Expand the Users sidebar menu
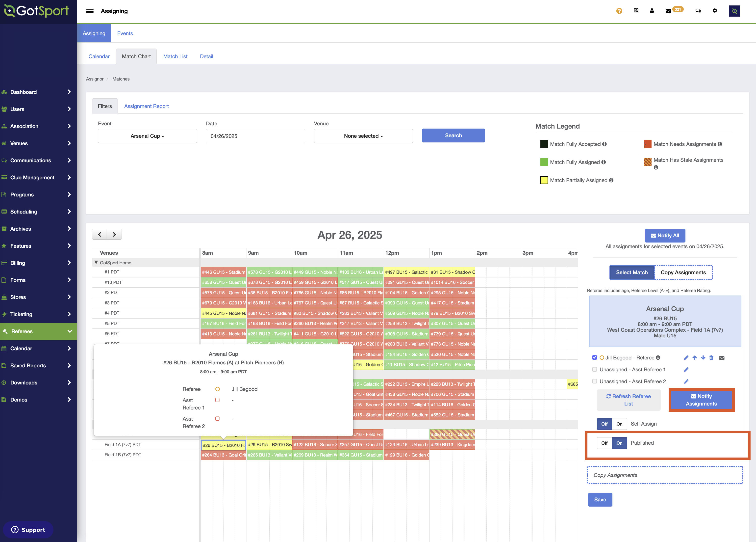The width and height of the screenshot is (756, 542). (x=38, y=109)
